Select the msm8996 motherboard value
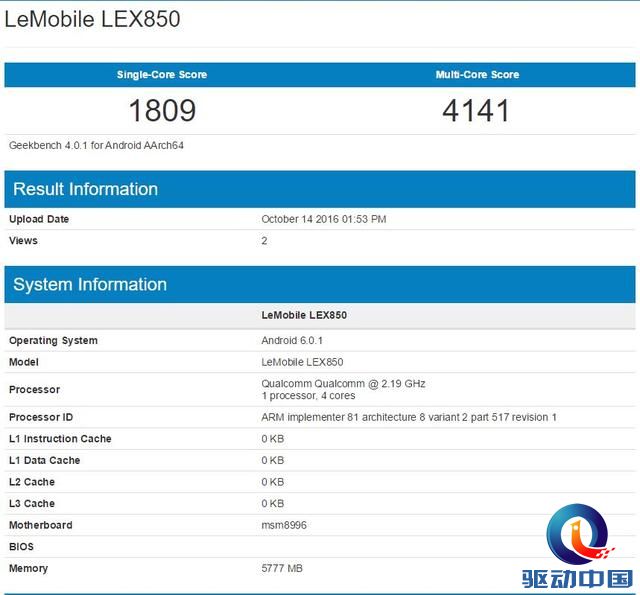640x595 pixels. [x=284, y=525]
